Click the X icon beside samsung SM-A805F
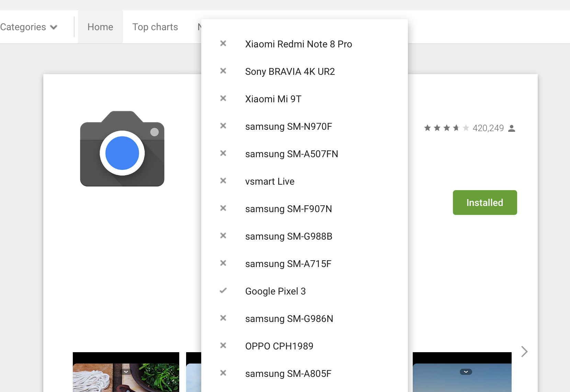The width and height of the screenshot is (570, 392). click(x=223, y=373)
